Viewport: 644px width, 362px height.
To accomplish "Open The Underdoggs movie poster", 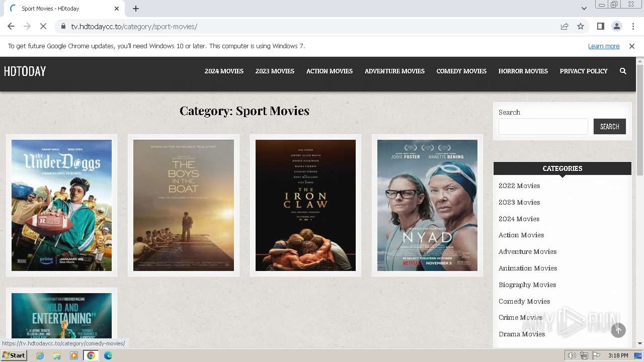I will [x=61, y=205].
